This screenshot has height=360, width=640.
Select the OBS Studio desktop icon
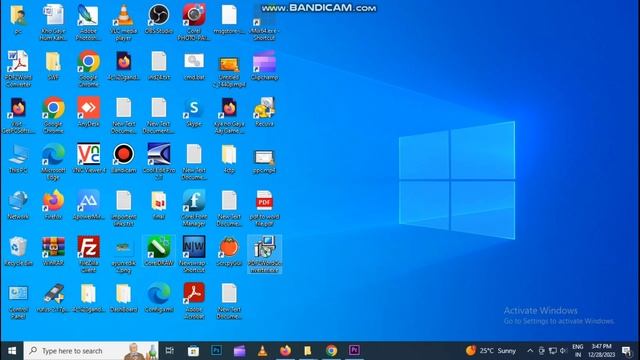tap(159, 19)
